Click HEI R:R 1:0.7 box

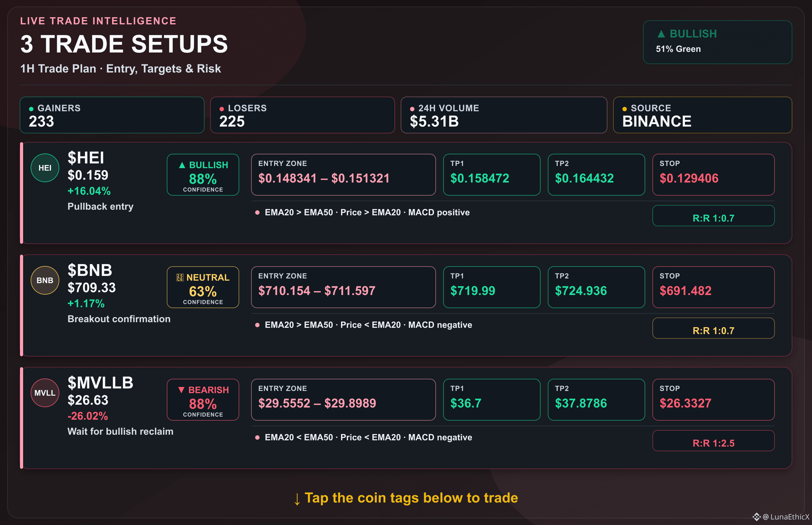713,215
